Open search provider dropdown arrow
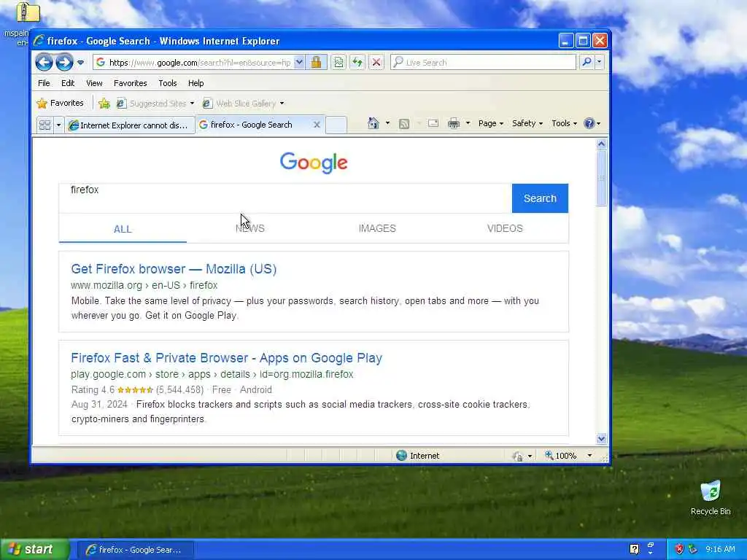This screenshot has height=560, width=747. click(600, 62)
